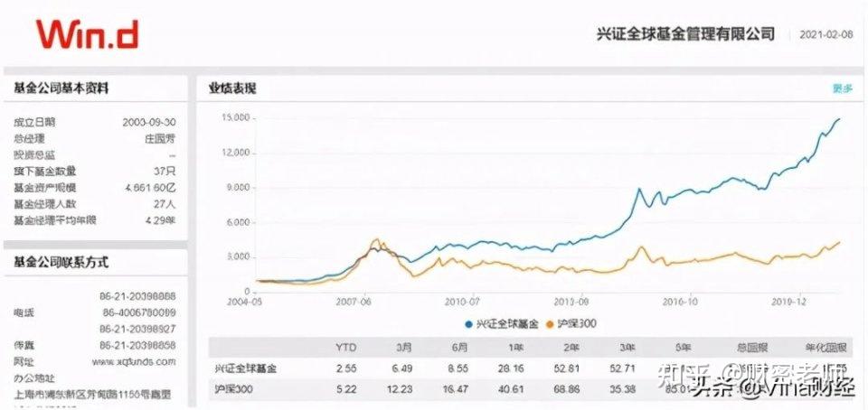Screen dimensions: 868x410
Task: Click the 6月 column header
Action: (459, 348)
